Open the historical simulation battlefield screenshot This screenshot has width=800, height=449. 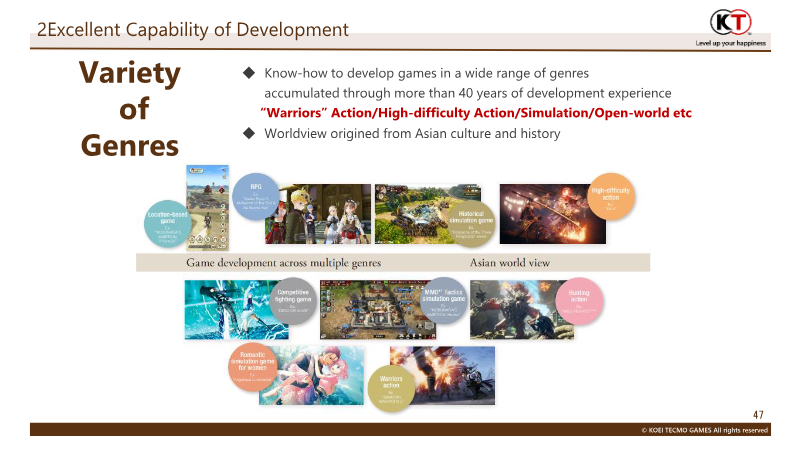pos(412,213)
